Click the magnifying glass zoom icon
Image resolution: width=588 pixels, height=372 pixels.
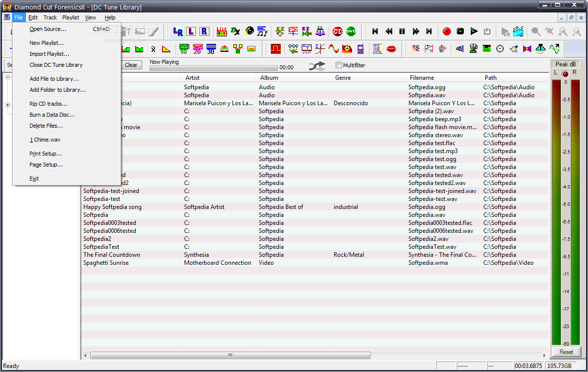pyautogui.click(x=536, y=31)
